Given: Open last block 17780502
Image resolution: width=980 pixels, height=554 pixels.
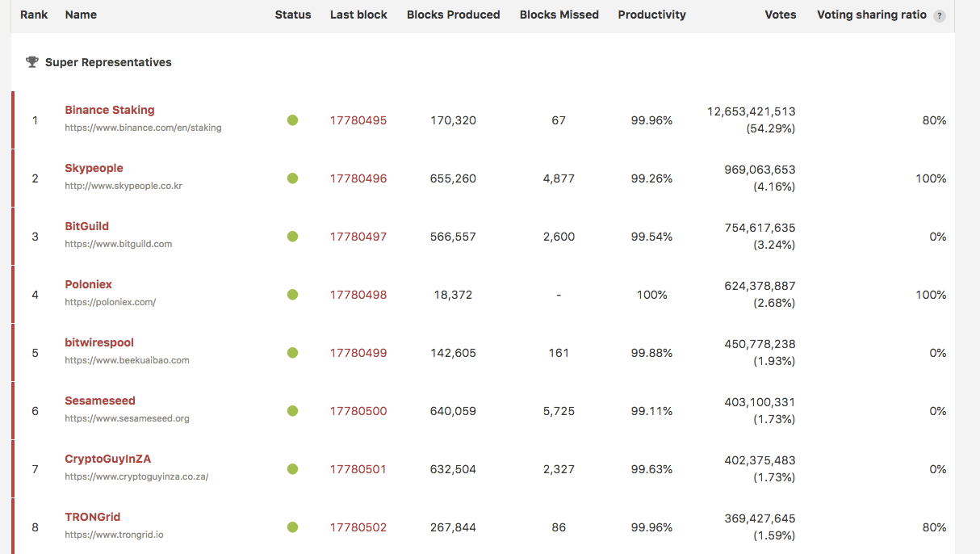Looking at the screenshot, I should [x=358, y=527].
